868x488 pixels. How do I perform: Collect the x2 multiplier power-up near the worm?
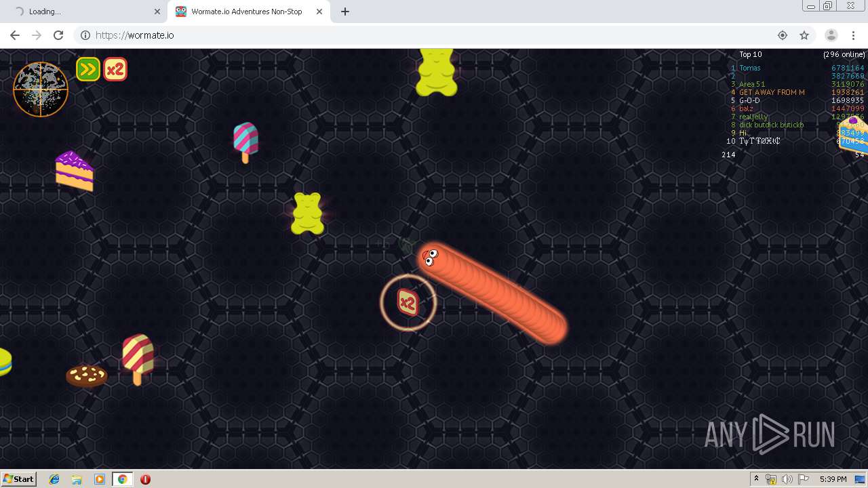point(407,303)
